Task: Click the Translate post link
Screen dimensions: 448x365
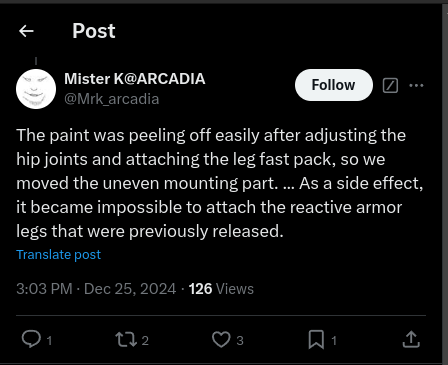Action: coord(59,255)
